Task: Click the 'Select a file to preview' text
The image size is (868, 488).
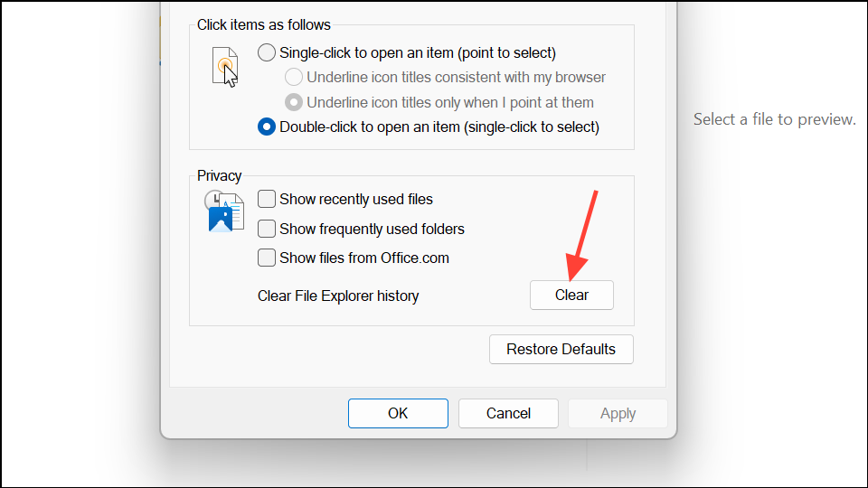Action: pyautogui.click(x=775, y=119)
